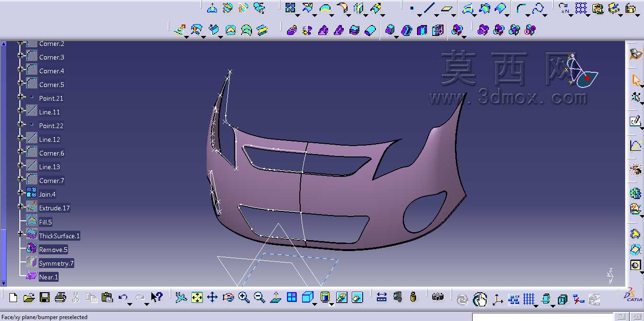Open the Multi-View layout icon
The height and width of the screenshot is (321, 644).
tap(292, 297)
